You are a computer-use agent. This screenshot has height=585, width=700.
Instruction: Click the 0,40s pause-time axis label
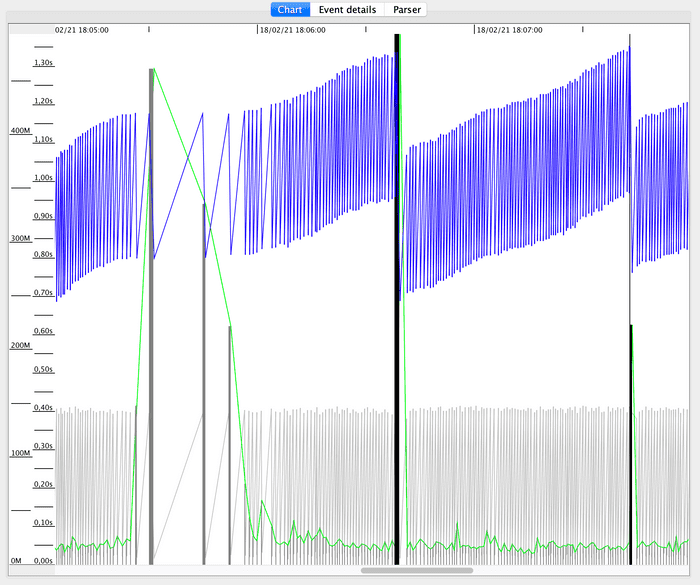pos(43,408)
